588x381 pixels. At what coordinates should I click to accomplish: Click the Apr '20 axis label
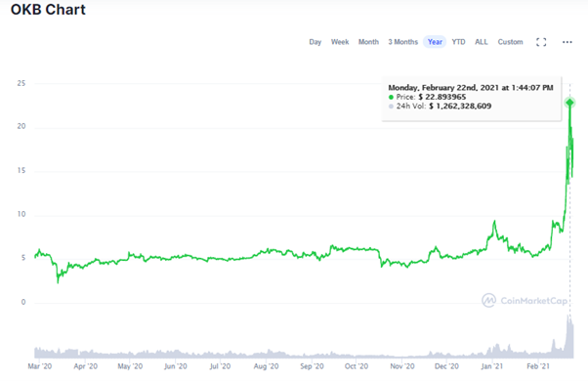click(86, 366)
